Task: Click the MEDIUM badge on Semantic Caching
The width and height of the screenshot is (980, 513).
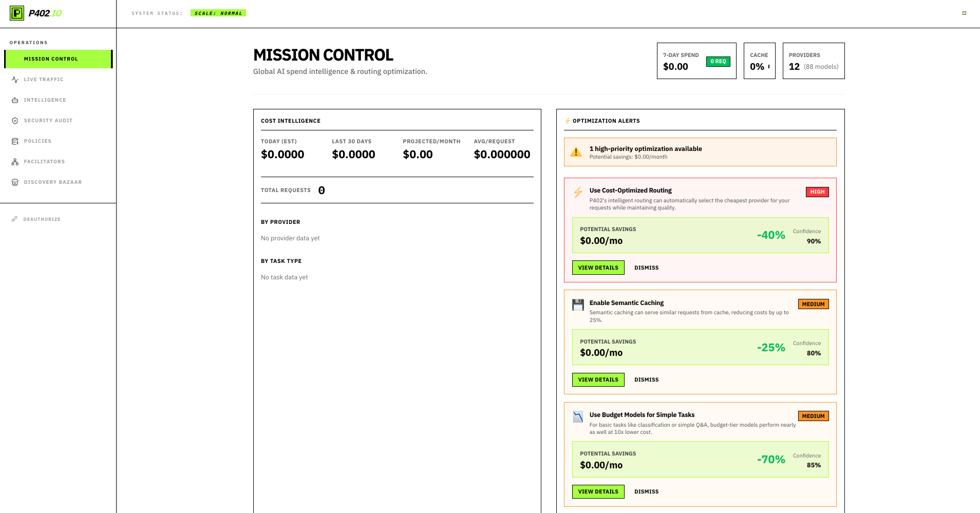Action: pyautogui.click(x=813, y=304)
